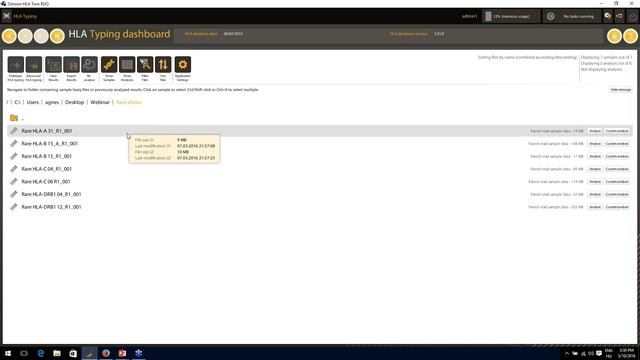This screenshot has width=640, height=360.
Task: Click the Hide message button
Action: (x=621, y=90)
